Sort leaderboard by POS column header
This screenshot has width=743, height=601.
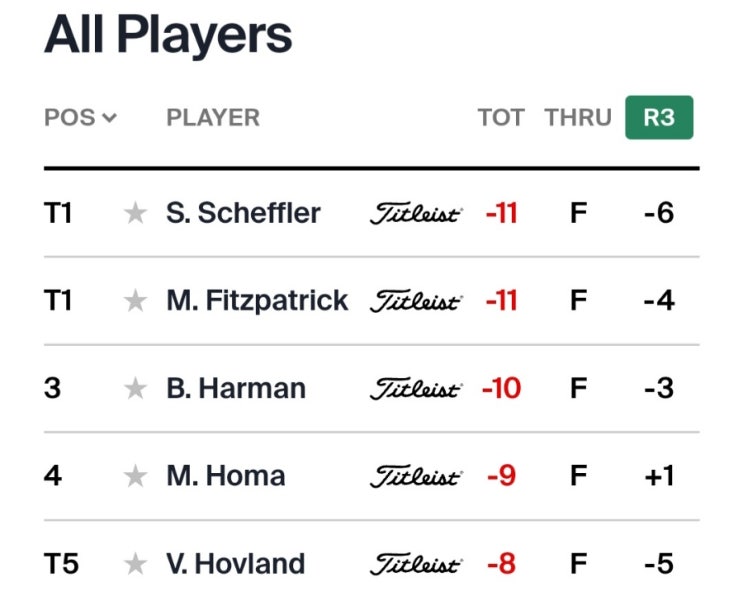click(x=70, y=118)
